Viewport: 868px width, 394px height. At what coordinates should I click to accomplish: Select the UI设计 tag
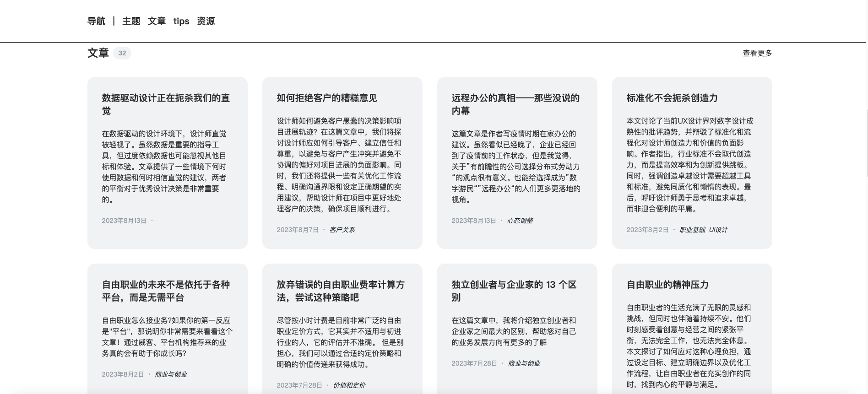click(718, 230)
